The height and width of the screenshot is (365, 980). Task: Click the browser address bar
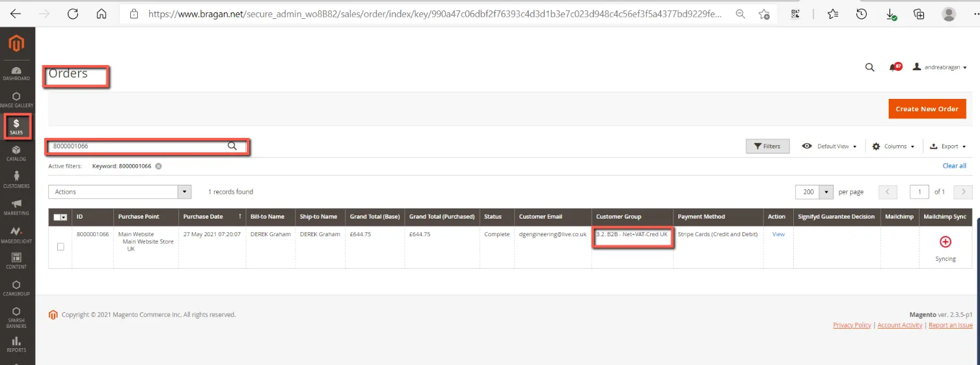(x=435, y=14)
